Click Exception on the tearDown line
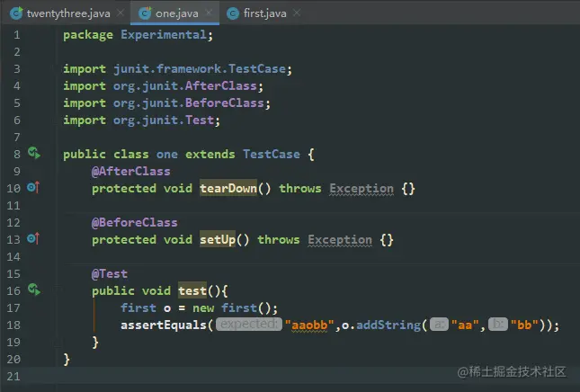 (x=361, y=188)
